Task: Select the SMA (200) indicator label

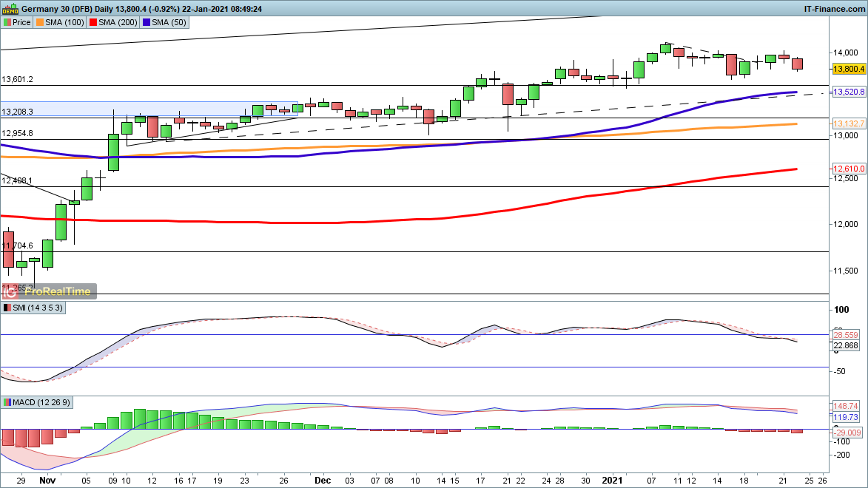Action: pos(112,22)
